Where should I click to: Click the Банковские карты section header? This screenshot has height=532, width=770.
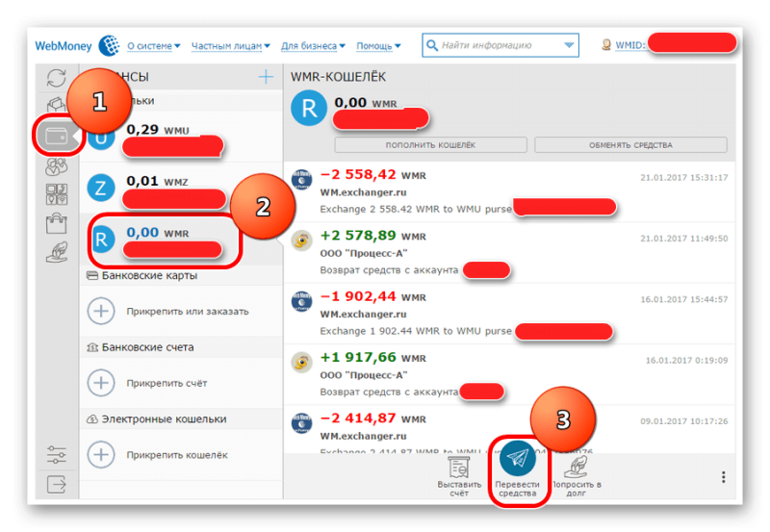pyautogui.click(x=181, y=276)
